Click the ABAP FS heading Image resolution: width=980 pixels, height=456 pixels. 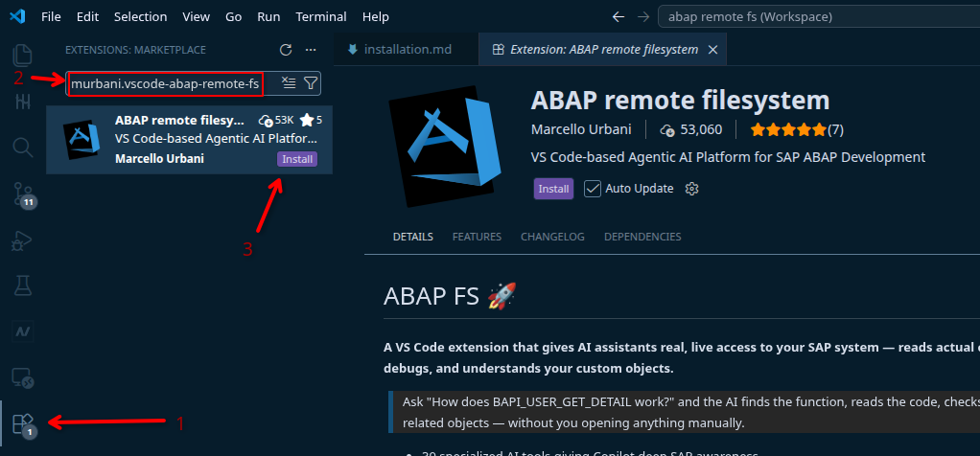click(x=450, y=296)
